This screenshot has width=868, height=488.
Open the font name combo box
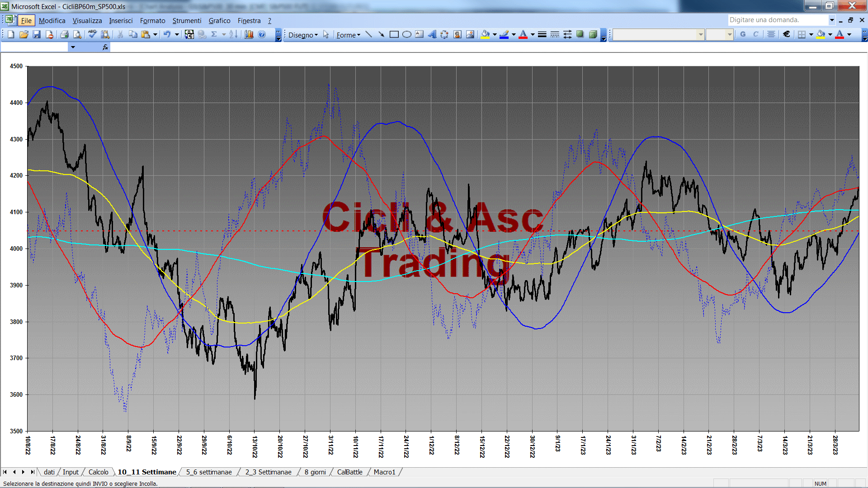point(658,34)
